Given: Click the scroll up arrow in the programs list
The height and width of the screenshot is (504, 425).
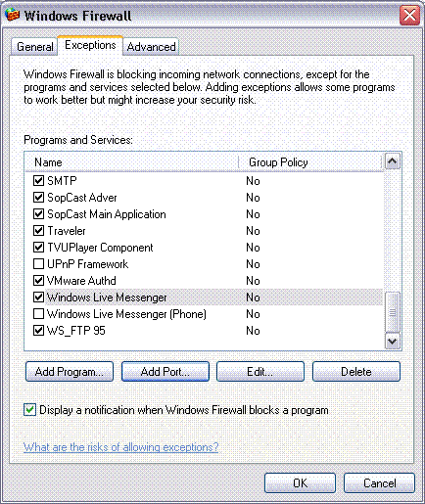Looking at the screenshot, I should [x=392, y=160].
